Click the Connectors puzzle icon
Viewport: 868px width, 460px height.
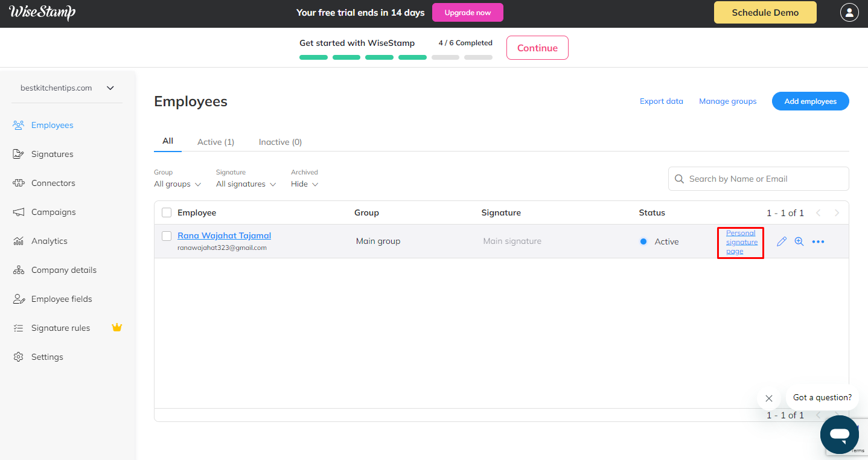[x=19, y=183]
